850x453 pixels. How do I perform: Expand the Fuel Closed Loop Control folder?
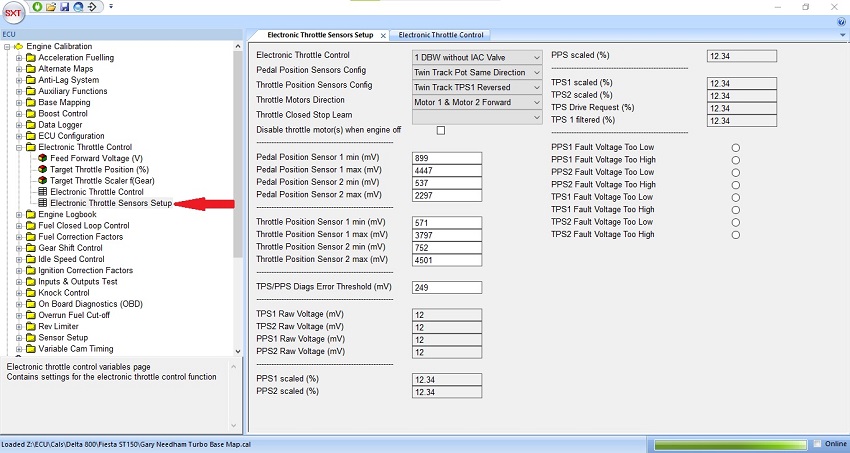pos(19,226)
